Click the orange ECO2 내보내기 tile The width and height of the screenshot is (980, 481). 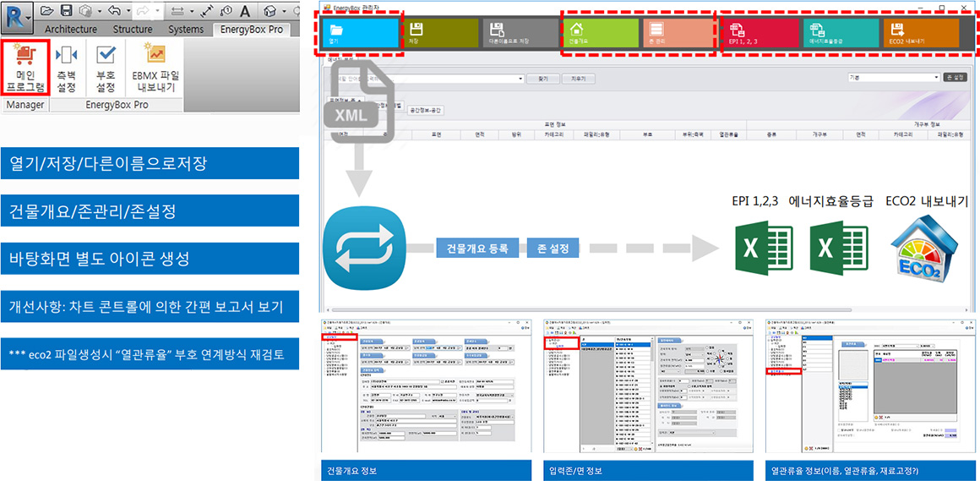[921, 34]
